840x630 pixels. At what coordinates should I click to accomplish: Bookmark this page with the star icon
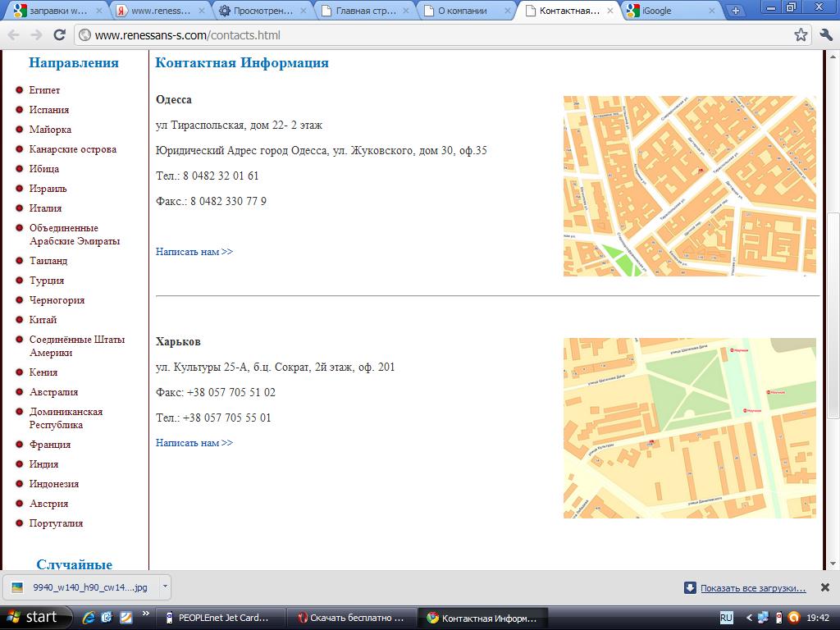[801, 35]
